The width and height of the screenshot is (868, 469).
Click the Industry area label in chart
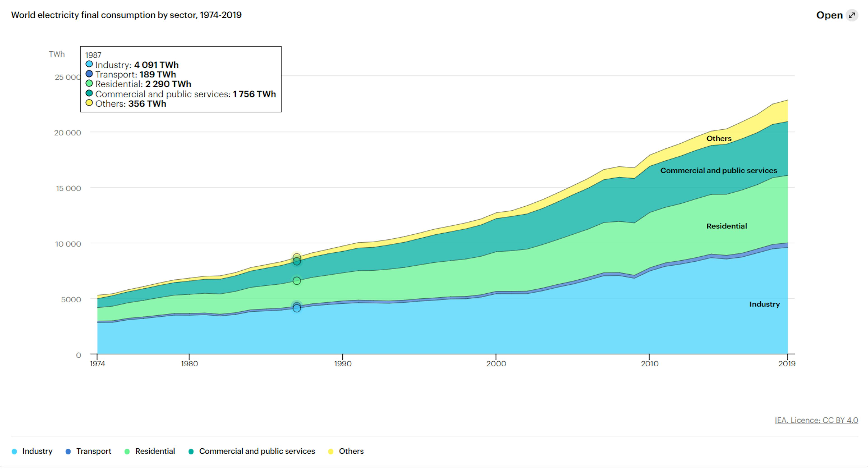point(764,304)
